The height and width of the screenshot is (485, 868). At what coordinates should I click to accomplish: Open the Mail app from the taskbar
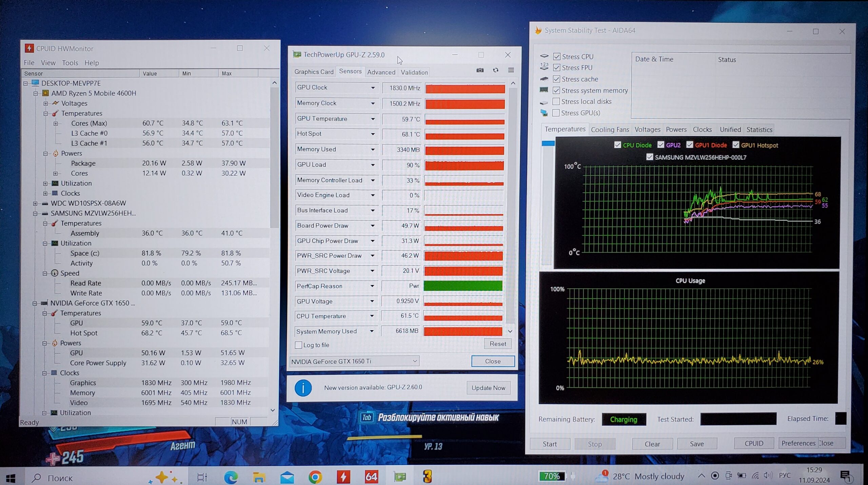(287, 477)
